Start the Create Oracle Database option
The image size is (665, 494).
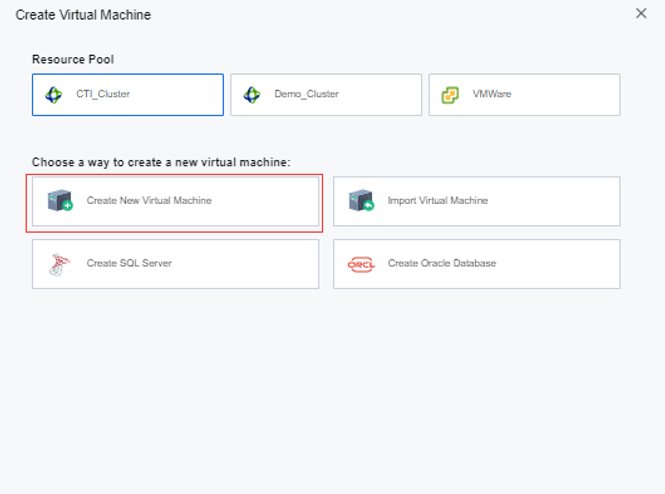[x=477, y=264]
